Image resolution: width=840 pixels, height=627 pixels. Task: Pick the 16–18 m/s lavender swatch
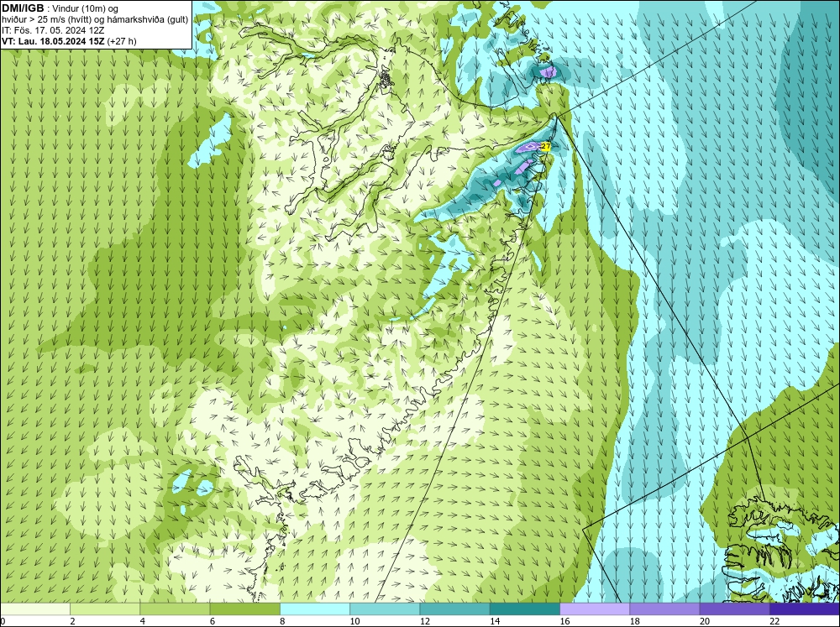595,609
